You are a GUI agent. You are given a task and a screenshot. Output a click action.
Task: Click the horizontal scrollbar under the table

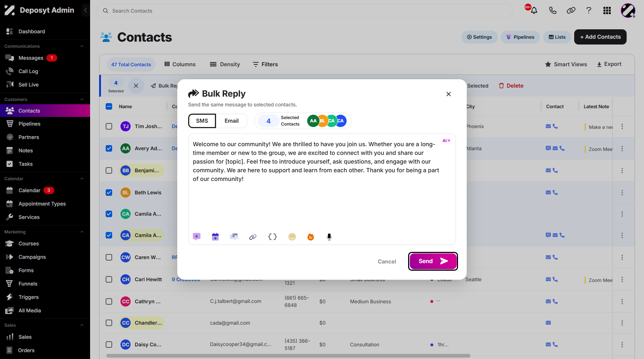pos(288,356)
